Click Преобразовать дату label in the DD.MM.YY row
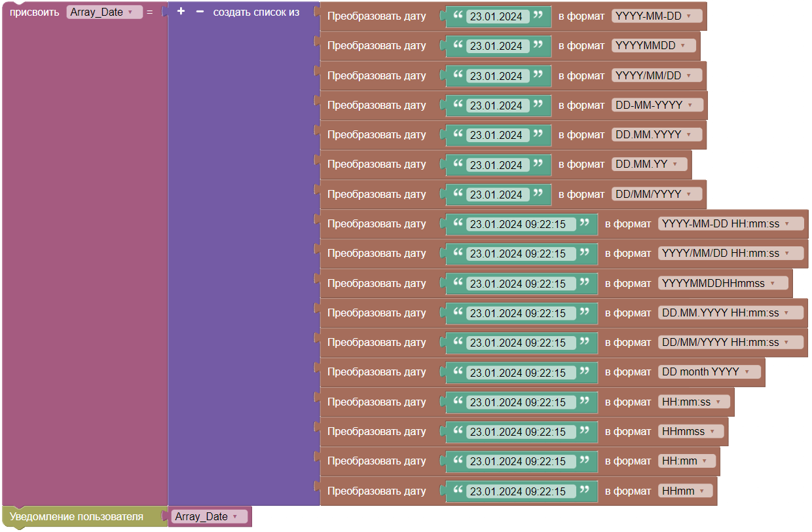The image size is (812, 532). (377, 164)
